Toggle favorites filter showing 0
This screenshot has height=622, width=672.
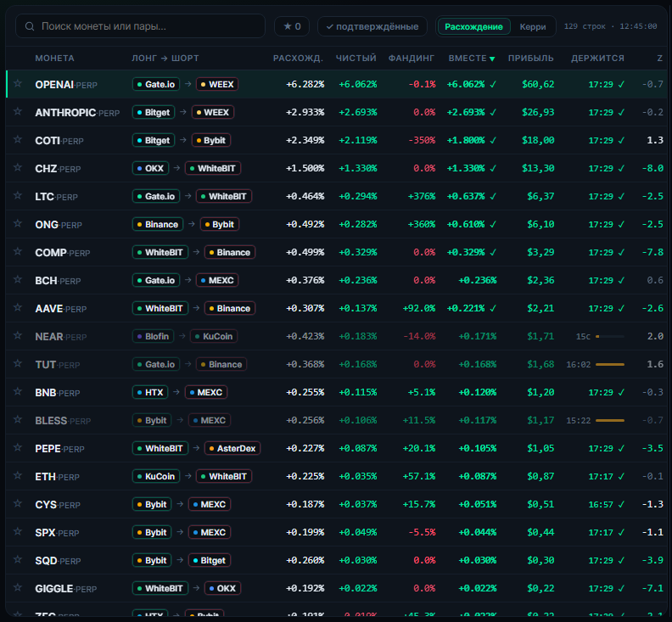pyautogui.click(x=292, y=26)
